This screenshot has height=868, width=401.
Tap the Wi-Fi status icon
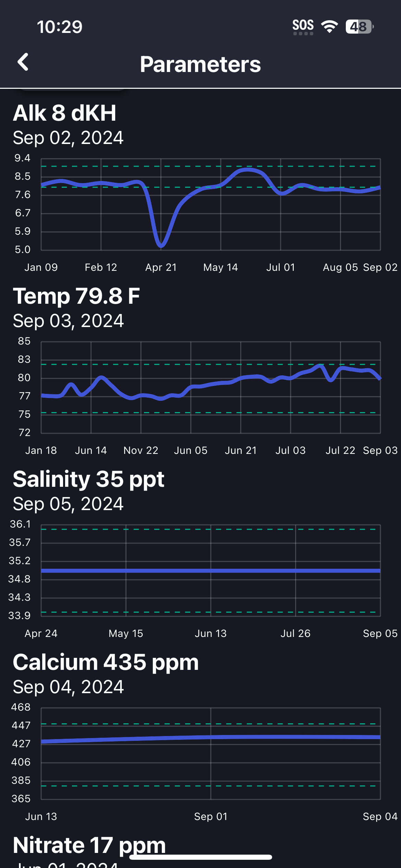tap(329, 27)
